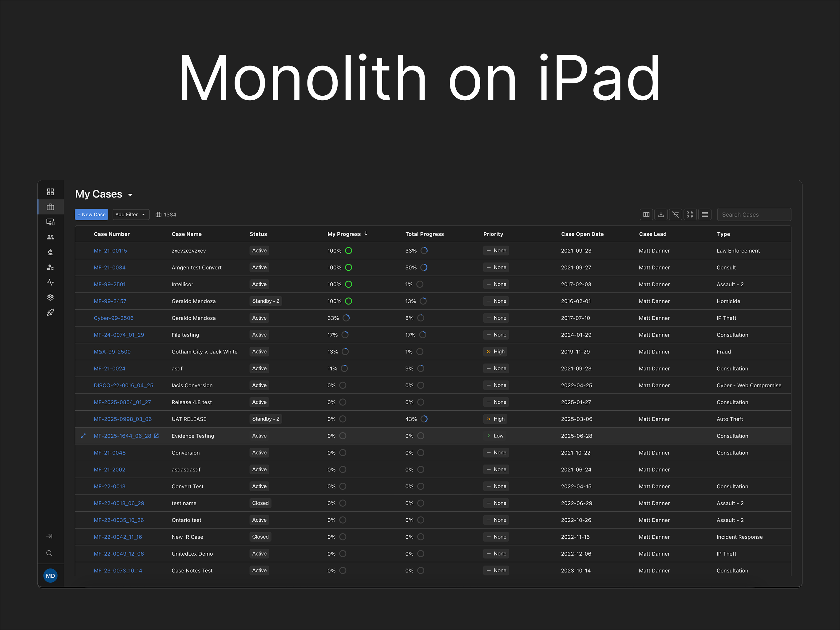
Task: Select the 'Incident Response' type cell
Action: (739, 537)
